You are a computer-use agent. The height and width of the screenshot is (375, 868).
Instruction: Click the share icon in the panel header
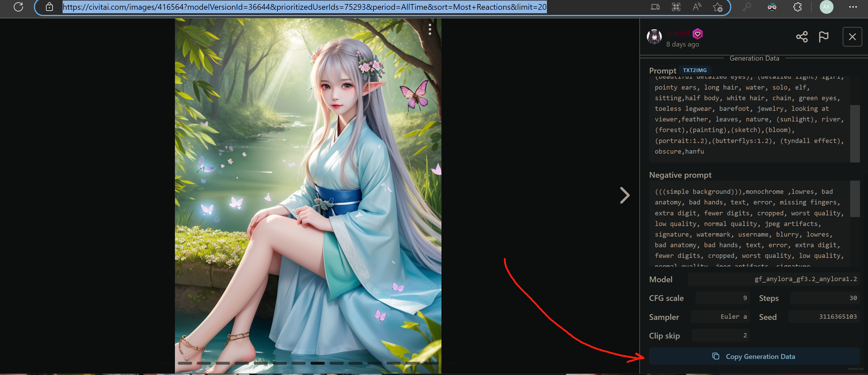[802, 37]
